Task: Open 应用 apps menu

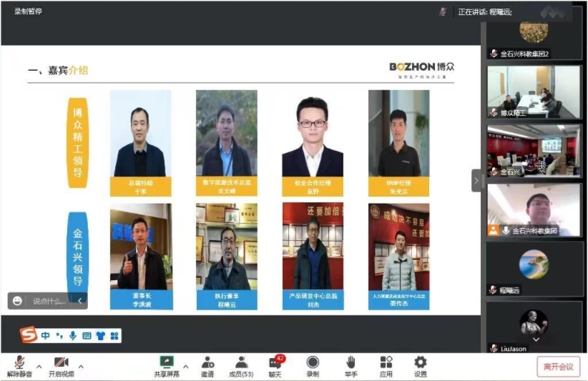Action: point(386,367)
